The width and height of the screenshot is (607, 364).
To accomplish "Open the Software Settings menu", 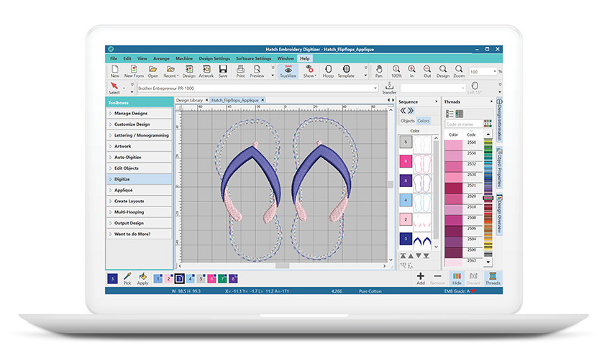I will pos(253,58).
